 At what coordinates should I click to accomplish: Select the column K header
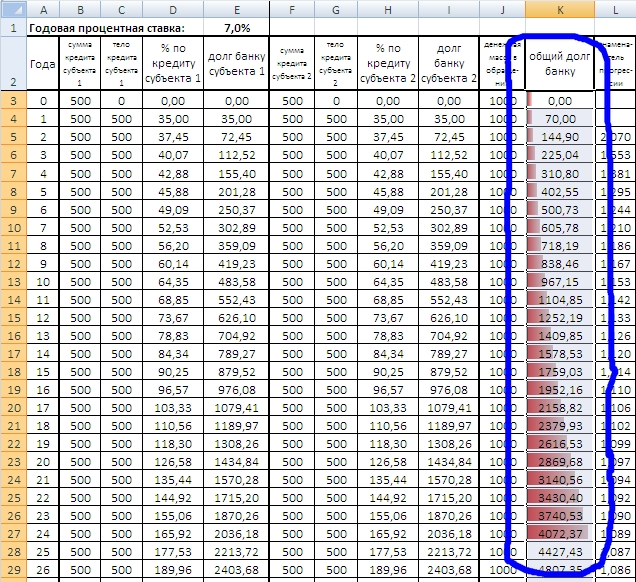559,9
